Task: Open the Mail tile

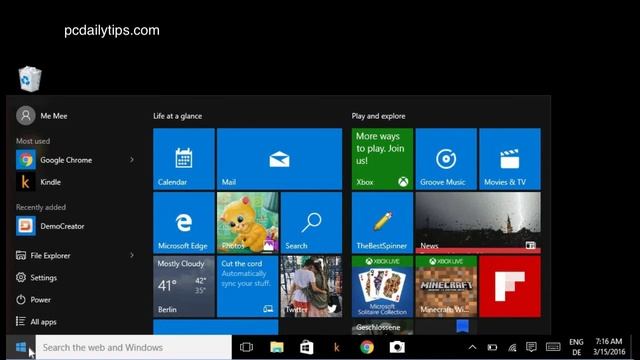Action: [x=280, y=159]
